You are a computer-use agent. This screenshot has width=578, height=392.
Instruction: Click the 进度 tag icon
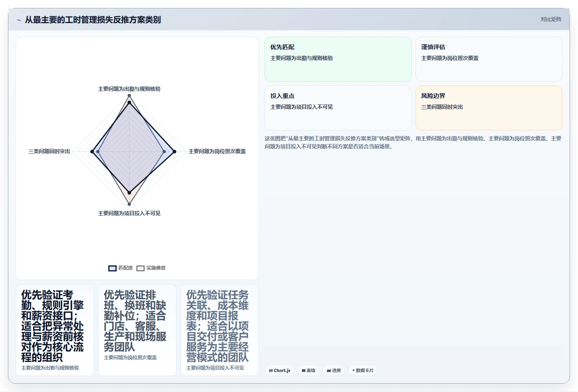pos(329,371)
